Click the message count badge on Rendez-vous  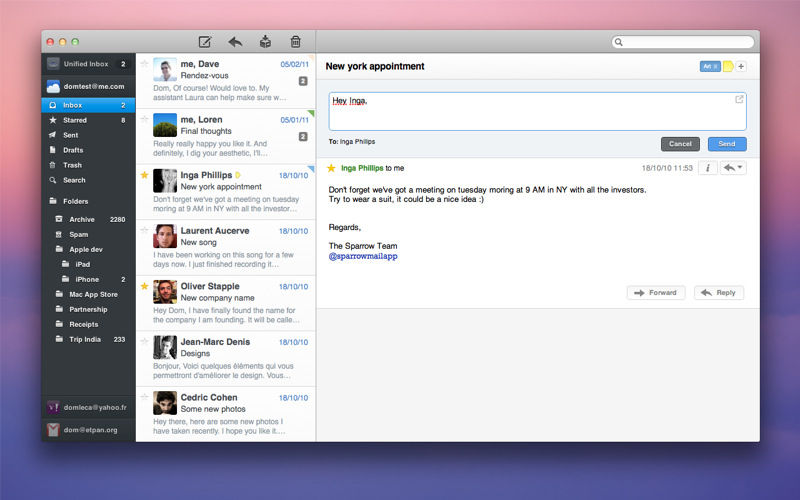[x=303, y=81]
